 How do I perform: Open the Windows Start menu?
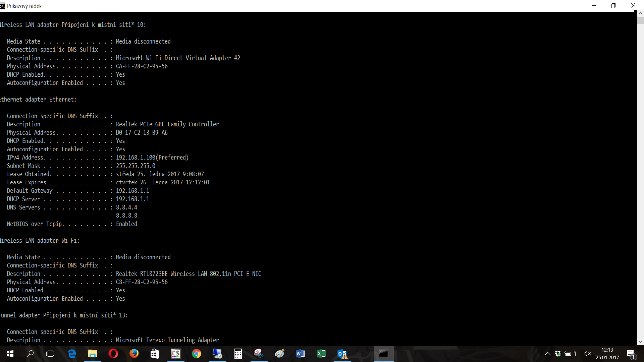click(10, 354)
